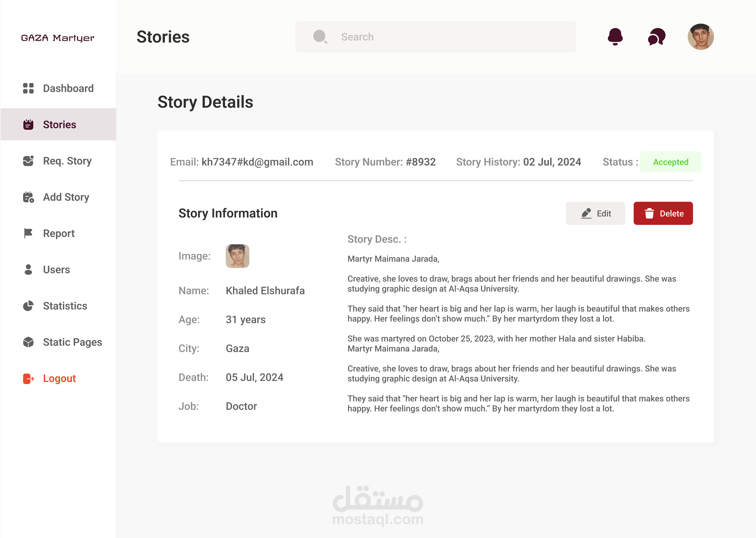756x538 pixels.
Task: Open the user profile avatar
Action: (700, 37)
